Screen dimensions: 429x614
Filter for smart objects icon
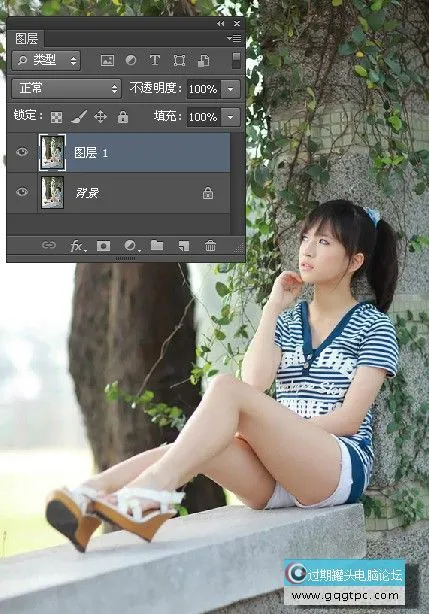203,61
